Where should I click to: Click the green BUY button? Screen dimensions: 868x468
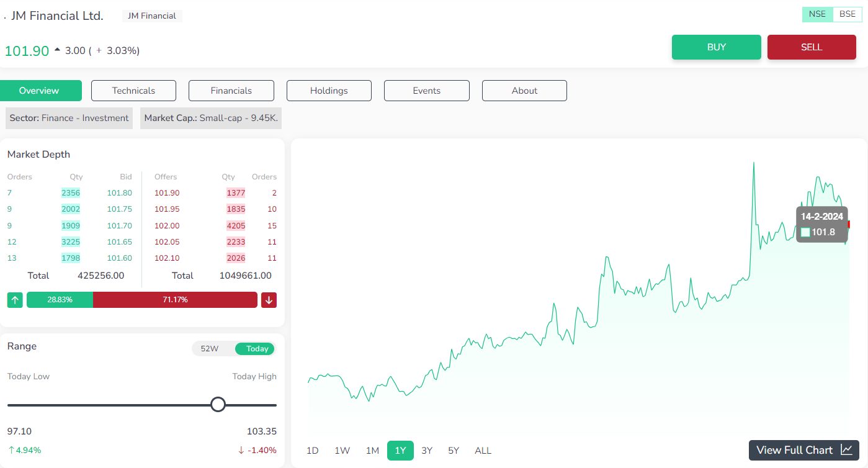pos(717,47)
